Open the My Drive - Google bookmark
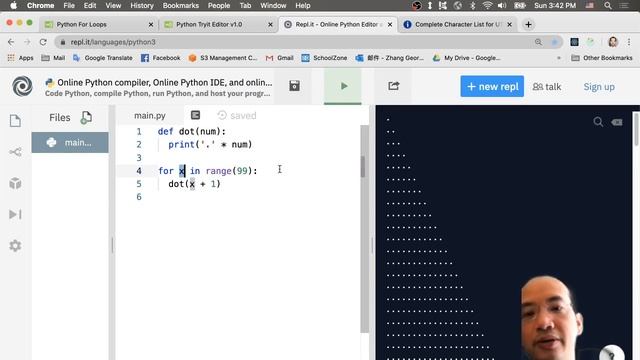The image size is (640, 360). click(467, 58)
